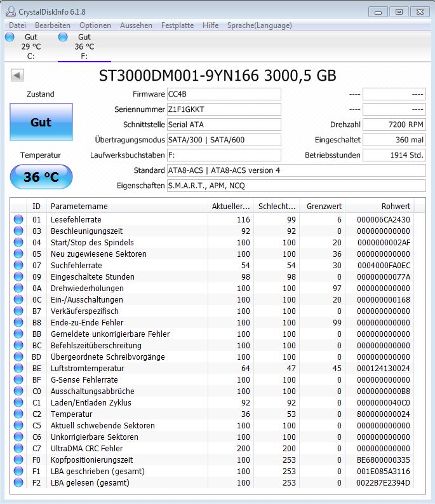Select the Luftstromtemperatur parameter name
The image size is (435, 504).
pos(88,369)
